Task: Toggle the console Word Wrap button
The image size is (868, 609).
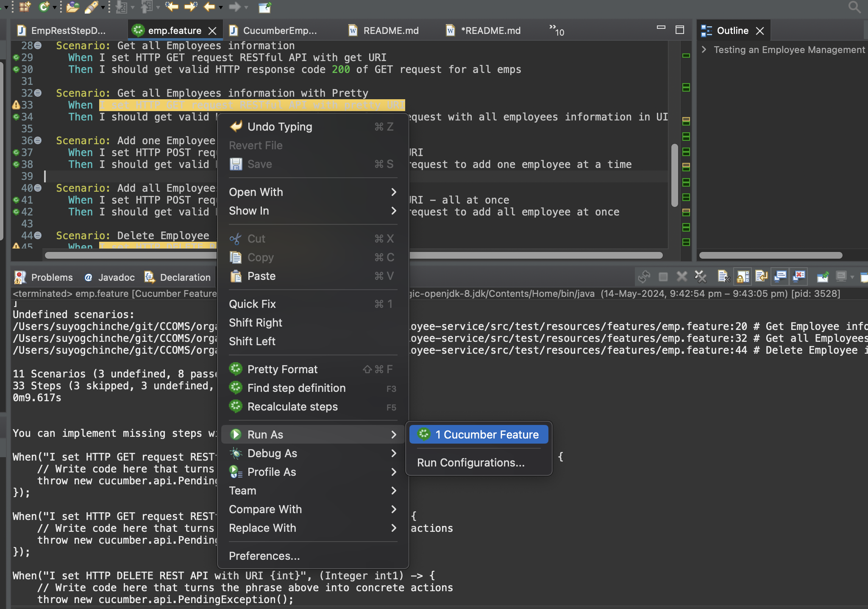Action: click(x=761, y=277)
